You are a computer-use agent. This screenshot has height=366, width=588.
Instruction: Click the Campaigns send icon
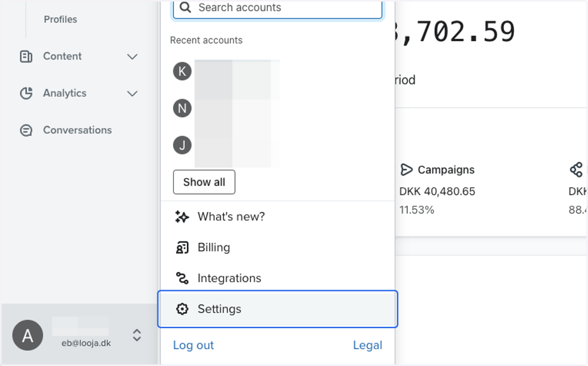406,170
